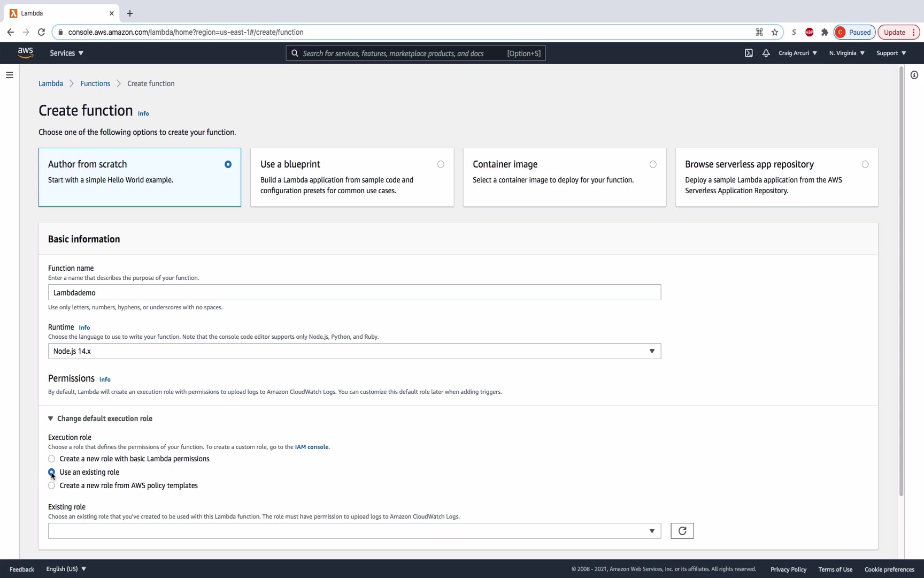The image size is (924, 578).
Task: Open the IAM console link
Action: pos(312,447)
